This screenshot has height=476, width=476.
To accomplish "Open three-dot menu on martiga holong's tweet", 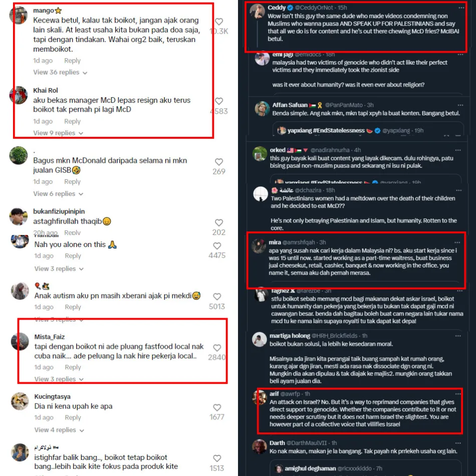I will point(458,336).
